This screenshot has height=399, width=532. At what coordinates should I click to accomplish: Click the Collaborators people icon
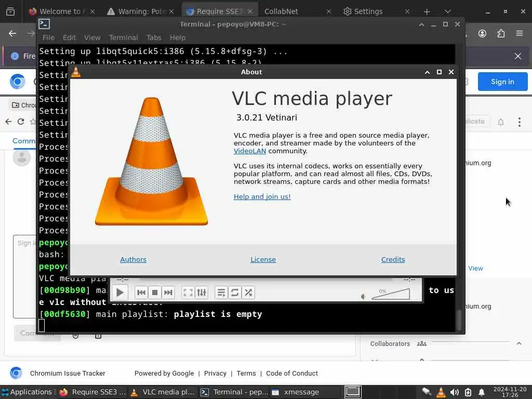pyautogui.click(x=422, y=344)
